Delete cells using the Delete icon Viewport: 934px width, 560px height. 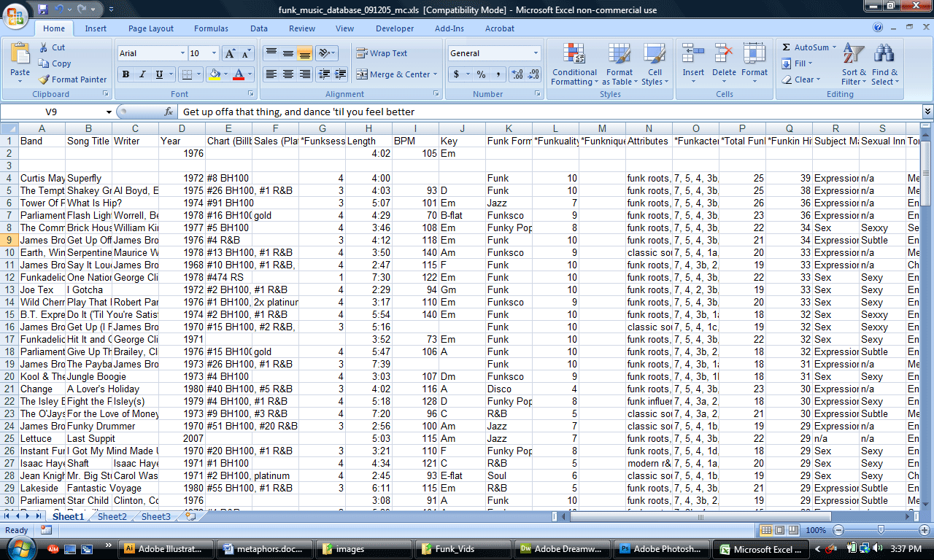click(724, 54)
